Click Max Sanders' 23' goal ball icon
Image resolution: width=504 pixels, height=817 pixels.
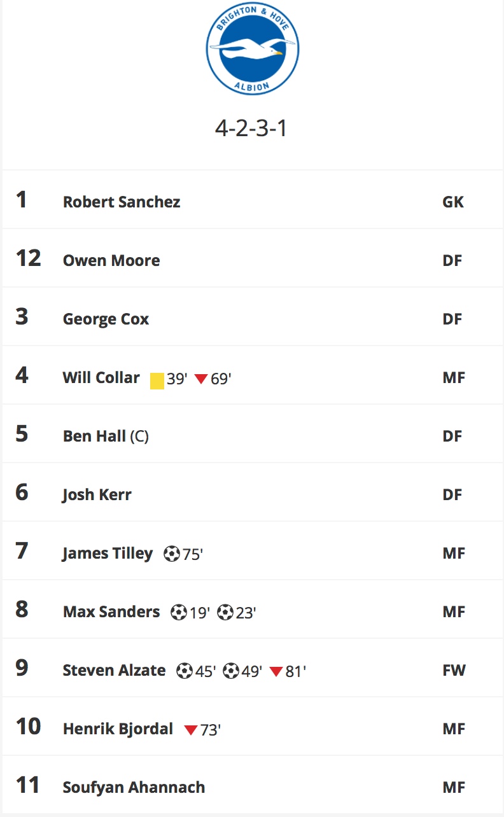point(225,612)
